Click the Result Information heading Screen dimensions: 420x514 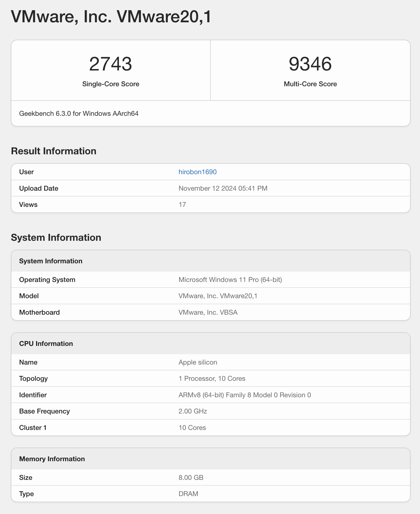(x=54, y=151)
